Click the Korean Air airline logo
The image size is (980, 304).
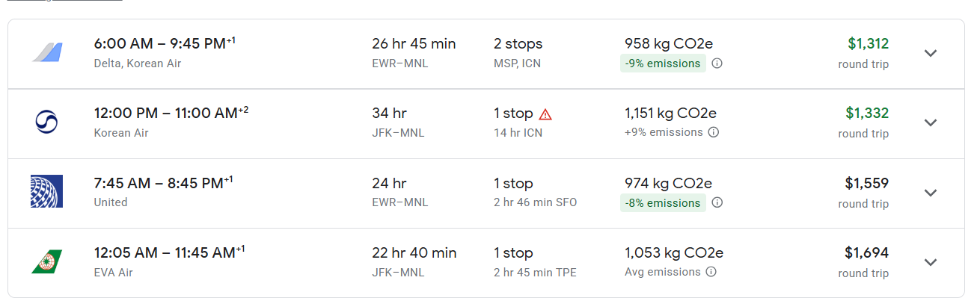point(46,122)
